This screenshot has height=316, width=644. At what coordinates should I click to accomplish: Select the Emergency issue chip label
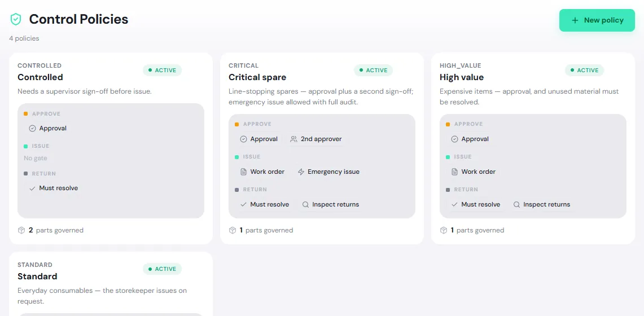(x=334, y=172)
